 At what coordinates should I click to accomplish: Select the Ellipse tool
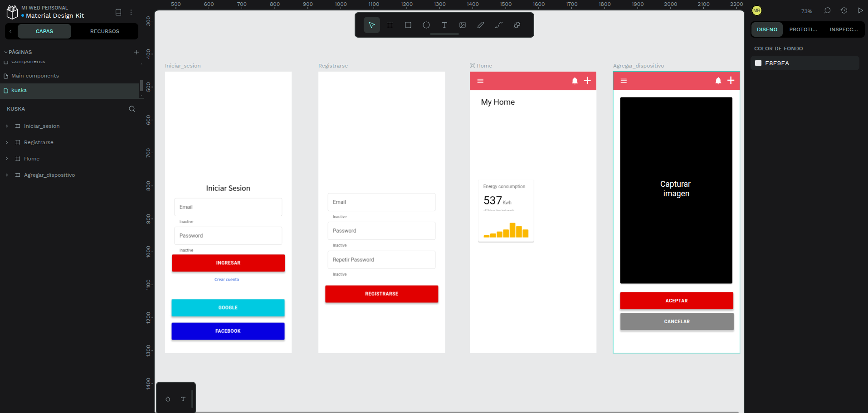[426, 25]
